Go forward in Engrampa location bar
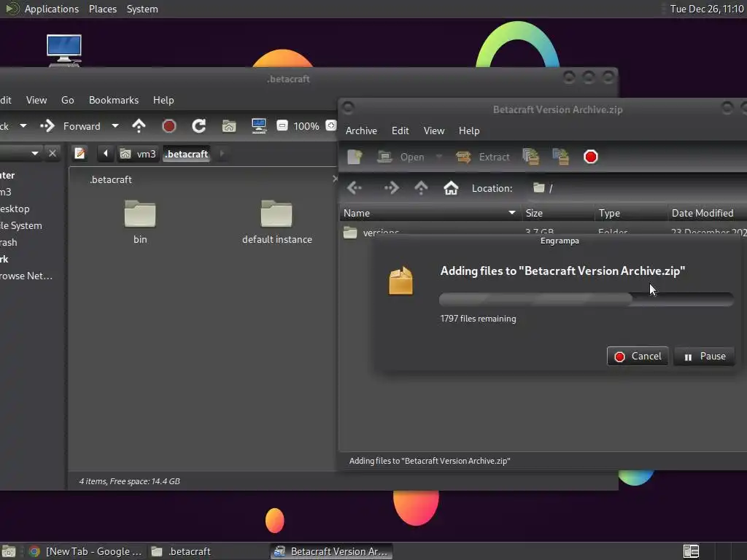 pyautogui.click(x=392, y=188)
